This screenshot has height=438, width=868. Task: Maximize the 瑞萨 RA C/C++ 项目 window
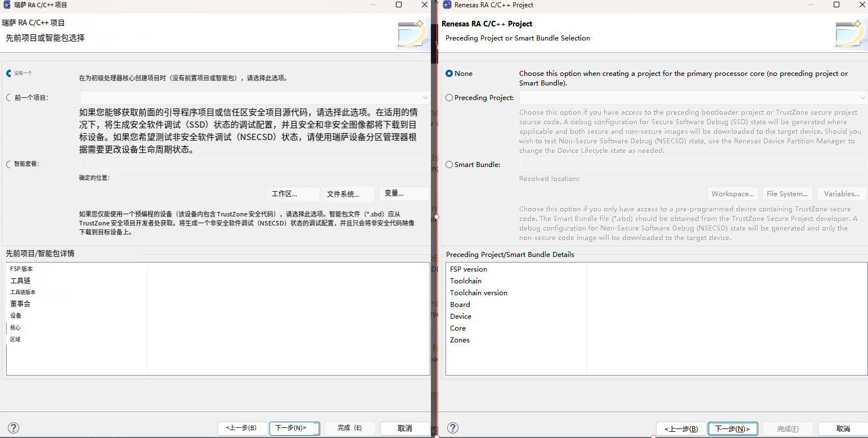(399, 4)
